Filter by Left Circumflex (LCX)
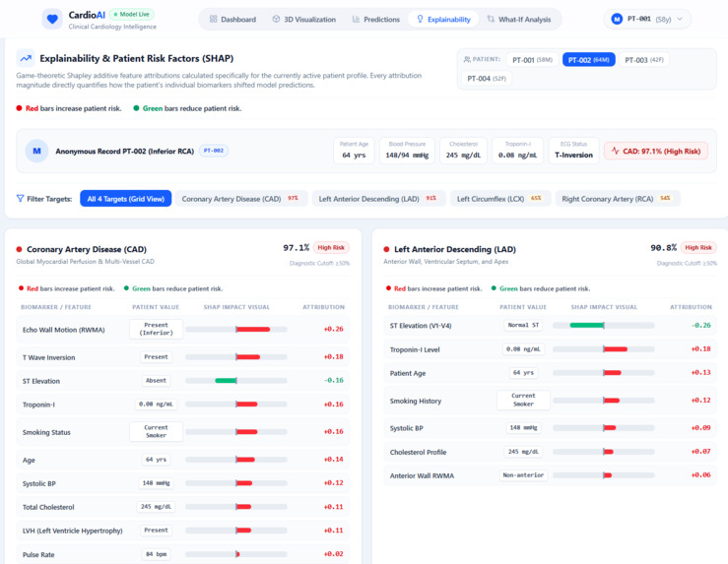This screenshot has width=728, height=564. tap(500, 199)
